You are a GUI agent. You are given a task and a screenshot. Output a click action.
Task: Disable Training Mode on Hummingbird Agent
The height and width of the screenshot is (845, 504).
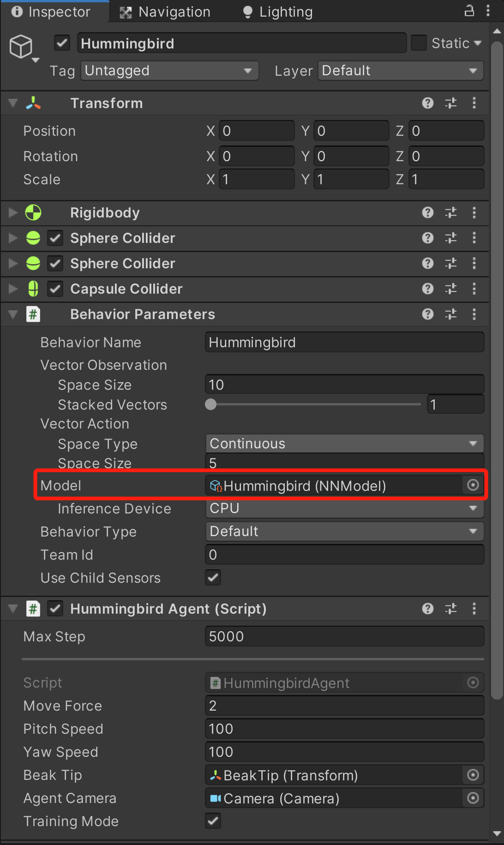point(213,821)
